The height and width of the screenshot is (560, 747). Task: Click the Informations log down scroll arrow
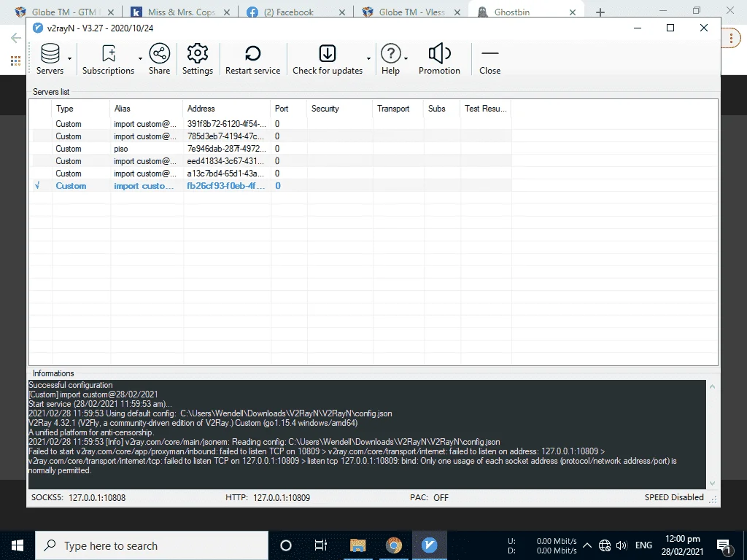712,483
